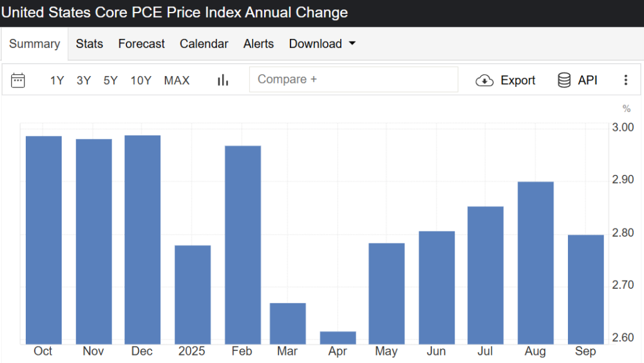Open the Alerts tab
644x363 pixels.
point(258,43)
